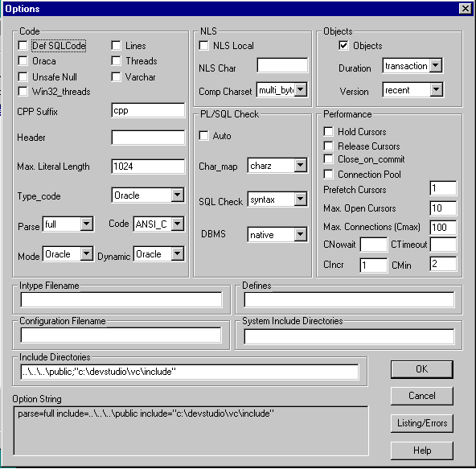Viewport: 476px width, 469px height.
Task: Click the Max. Literal Length field
Action: coord(148,167)
